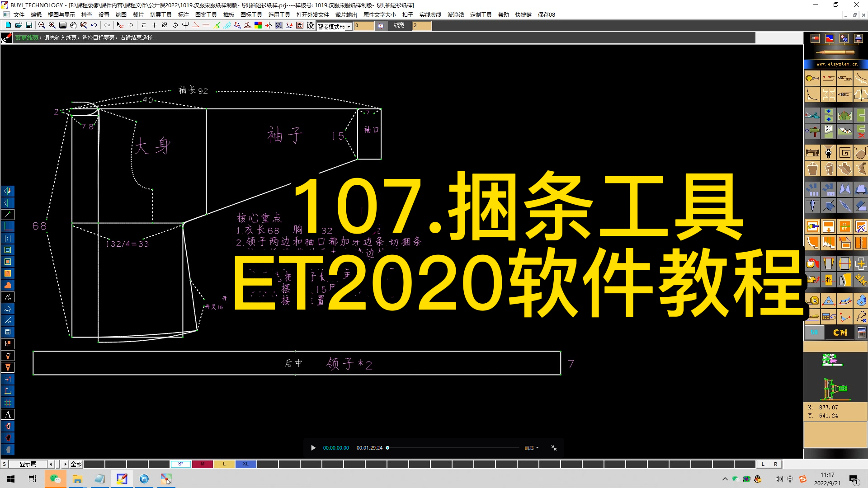Open the 文件 menu

[19, 15]
